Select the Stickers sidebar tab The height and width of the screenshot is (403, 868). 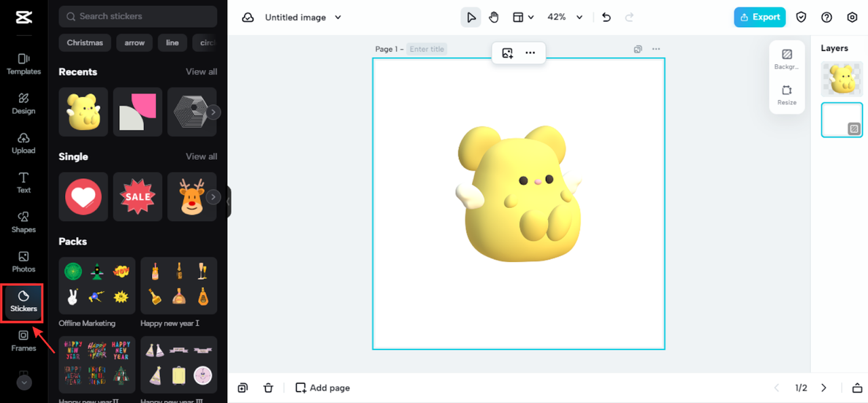(x=24, y=301)
